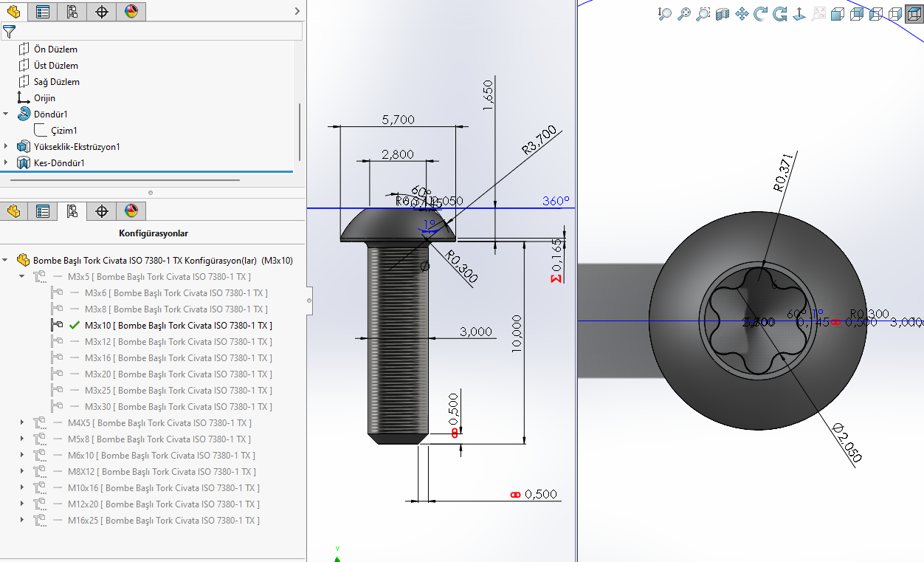Screen dimensions: 924x562
Task: Activate the Section View icon
Action: [723, 13]
